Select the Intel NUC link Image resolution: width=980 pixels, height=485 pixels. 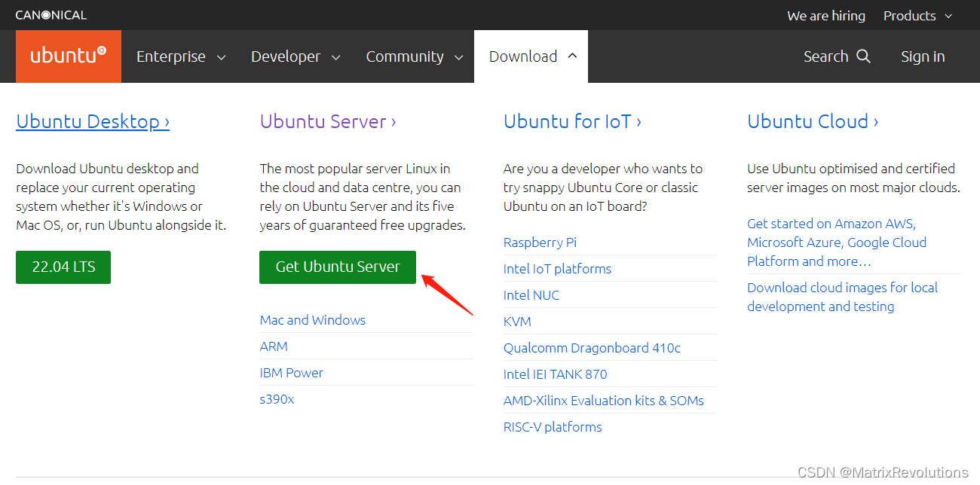click(x=531, y=294)
